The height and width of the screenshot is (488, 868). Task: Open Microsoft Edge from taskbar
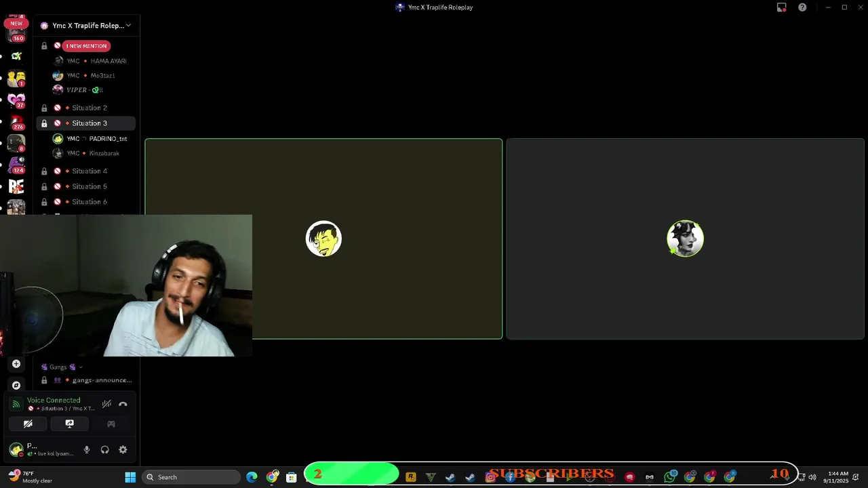point(252,477)
